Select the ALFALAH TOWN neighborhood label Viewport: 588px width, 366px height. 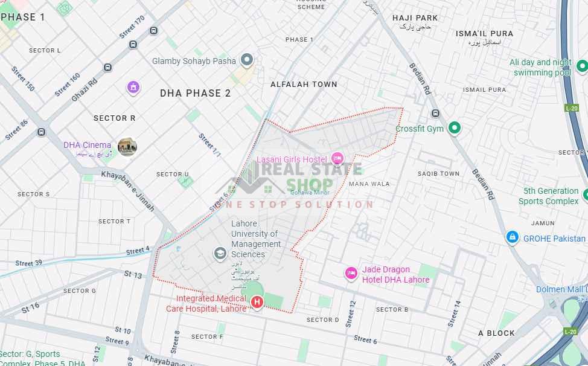[x=304, y=85]
